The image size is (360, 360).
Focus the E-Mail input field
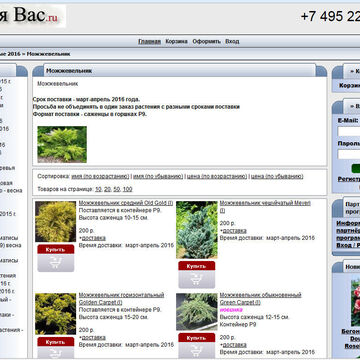click(x=349, y=131)
